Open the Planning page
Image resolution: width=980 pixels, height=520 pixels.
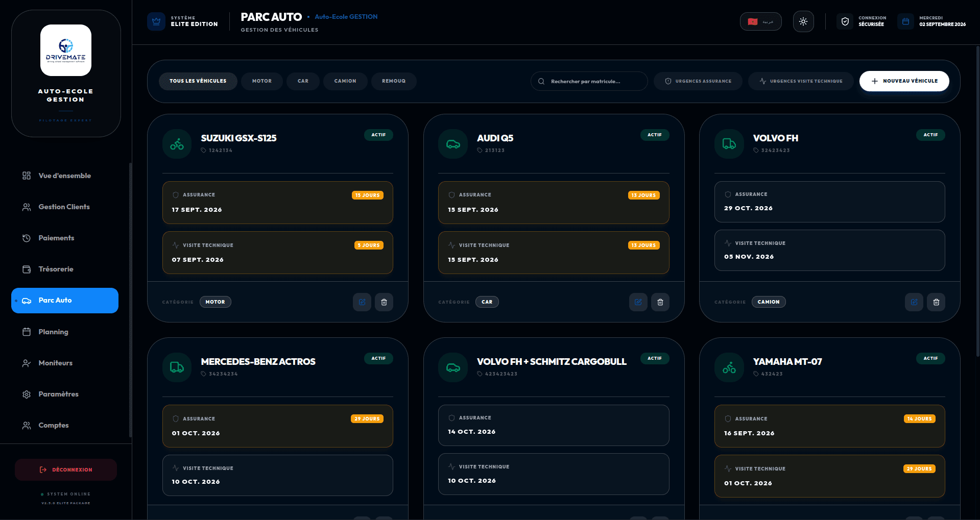pyautogui.click(x=65, y=332)
